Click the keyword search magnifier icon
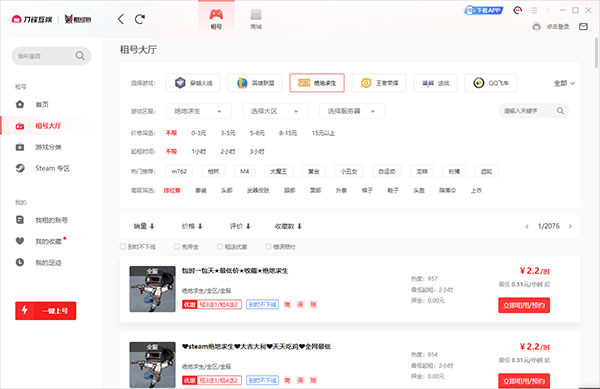Image resolution: width=600 pixels, height=389 pixels. tap(560, 111)
